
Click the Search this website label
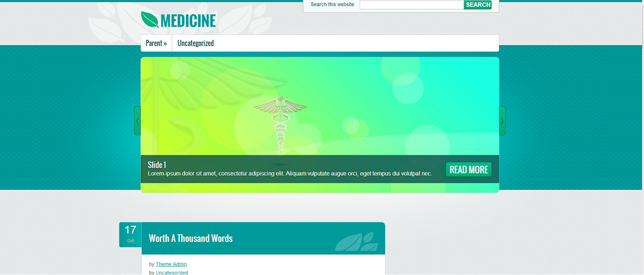(332, 4)
